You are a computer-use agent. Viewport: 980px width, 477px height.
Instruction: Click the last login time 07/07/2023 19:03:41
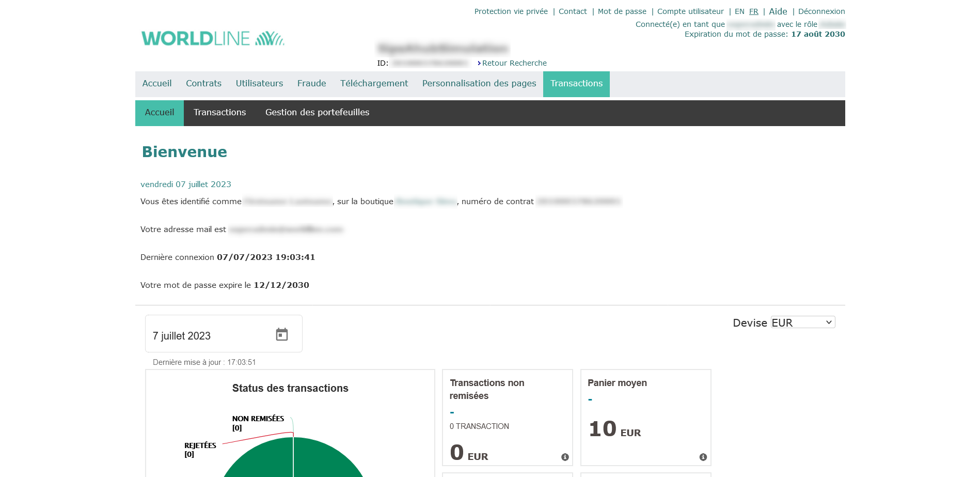(266, 257)
